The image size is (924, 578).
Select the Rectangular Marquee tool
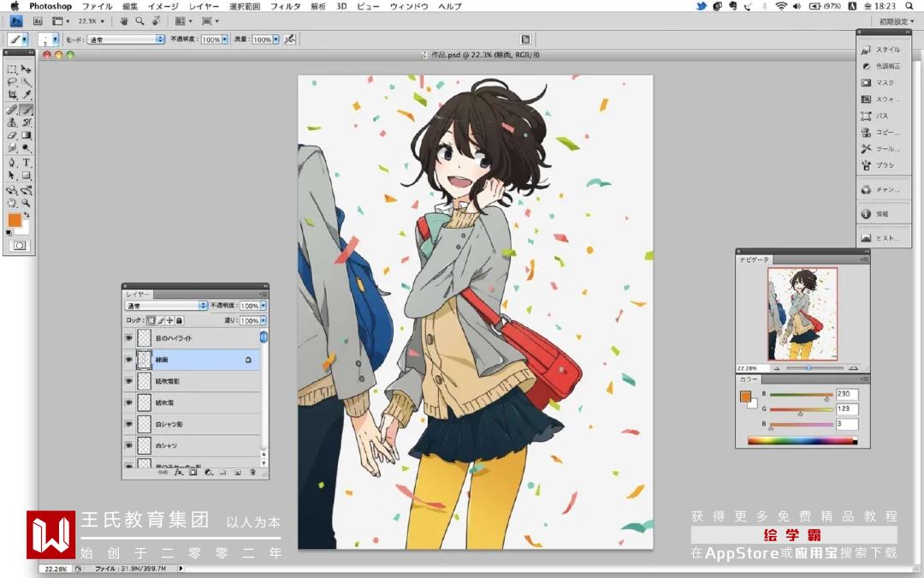12,69
